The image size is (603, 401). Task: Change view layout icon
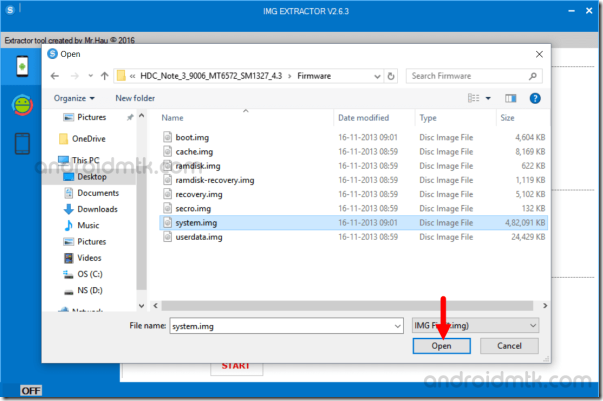[473, 98]
